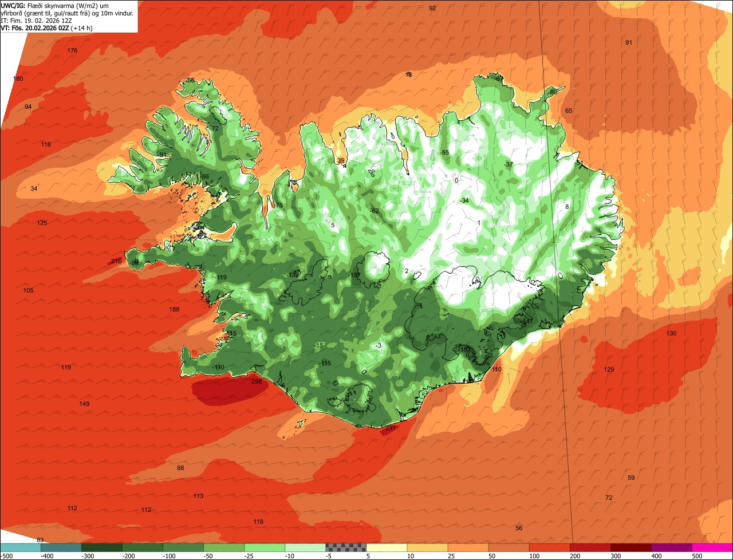Select the red-orange 100 to 200 legend swatch
The width and height of the screenshot is (733, 560).
point(549,547)
